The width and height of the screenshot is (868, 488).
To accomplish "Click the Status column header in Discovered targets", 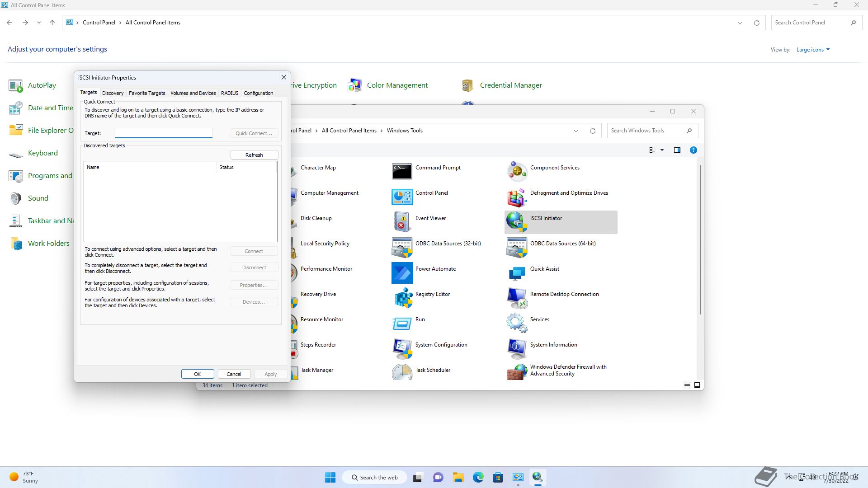I will tap(247, 167).
